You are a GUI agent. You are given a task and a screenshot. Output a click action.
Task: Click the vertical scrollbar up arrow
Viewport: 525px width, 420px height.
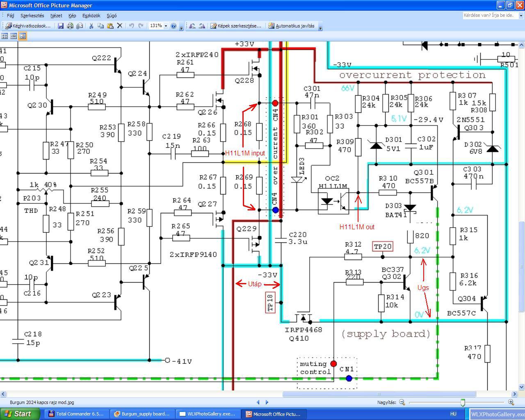522,44
